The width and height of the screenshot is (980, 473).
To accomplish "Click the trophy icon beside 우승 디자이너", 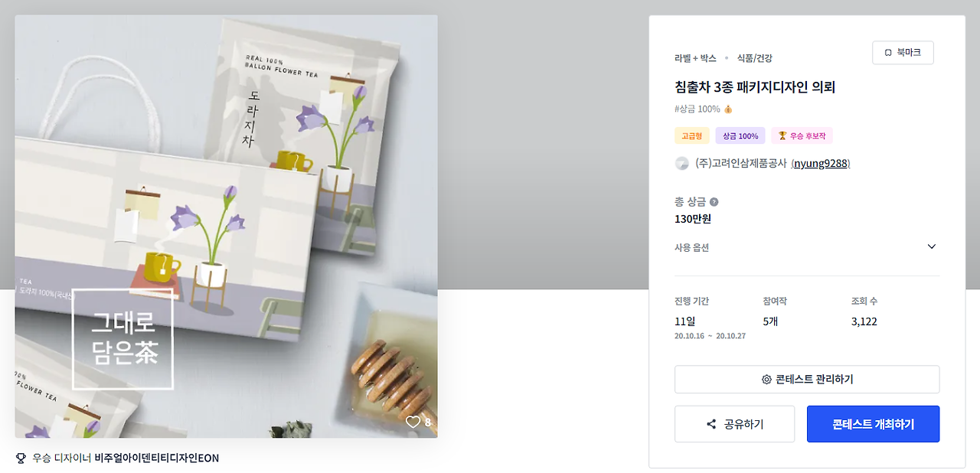I will coord(21,458).
